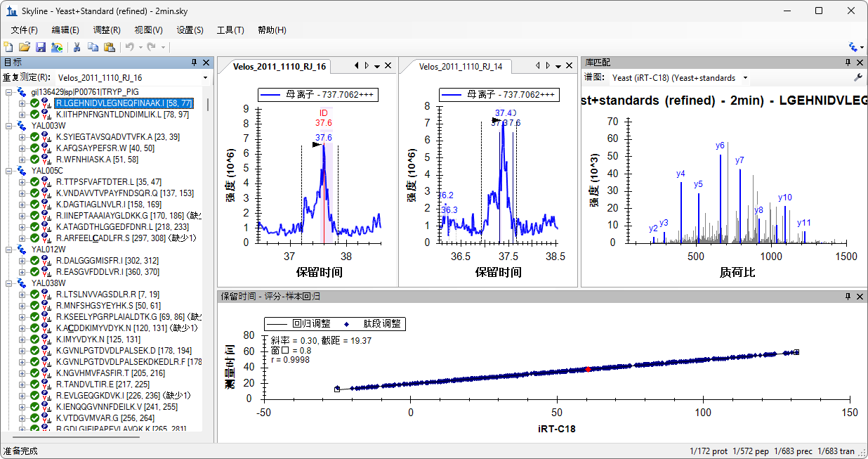Click the New document toolbar icon

pyautogui.click(x=8, y=47)
